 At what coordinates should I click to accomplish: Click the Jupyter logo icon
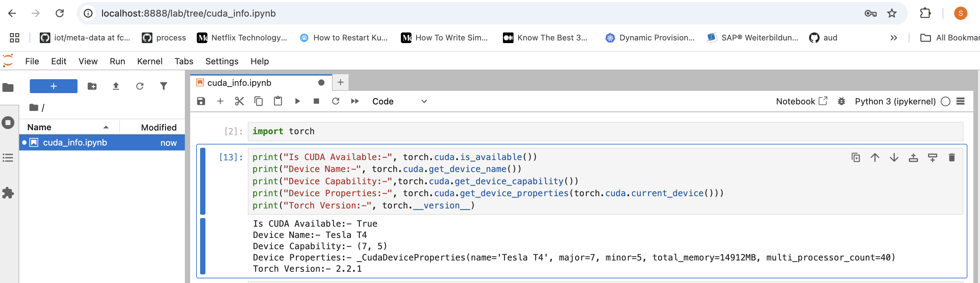click(8, 61)
